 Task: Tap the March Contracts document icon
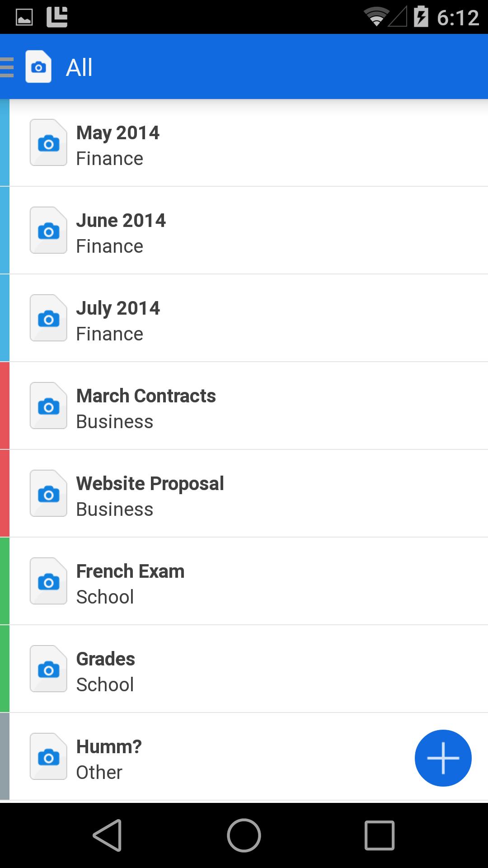coord(48,406)
